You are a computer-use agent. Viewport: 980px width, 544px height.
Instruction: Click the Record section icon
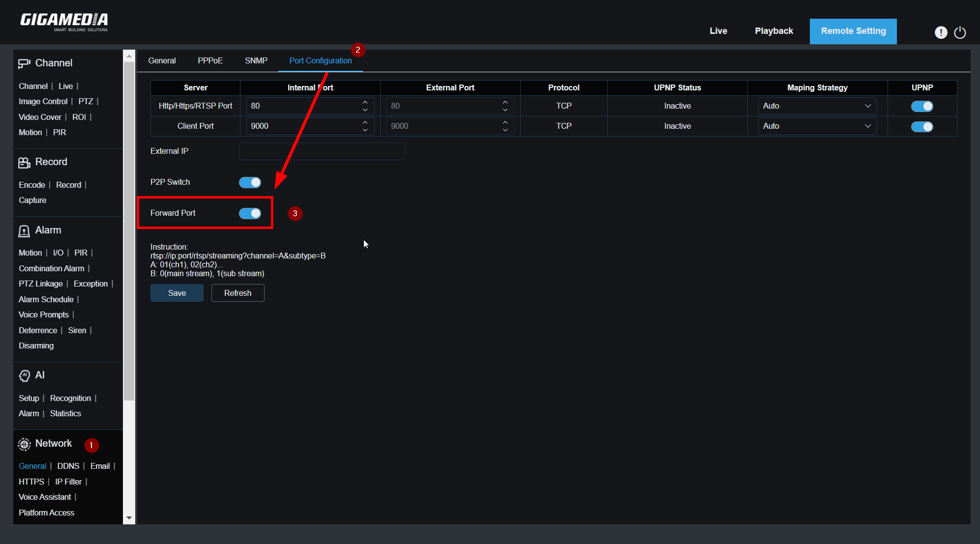tap(24, 163)
